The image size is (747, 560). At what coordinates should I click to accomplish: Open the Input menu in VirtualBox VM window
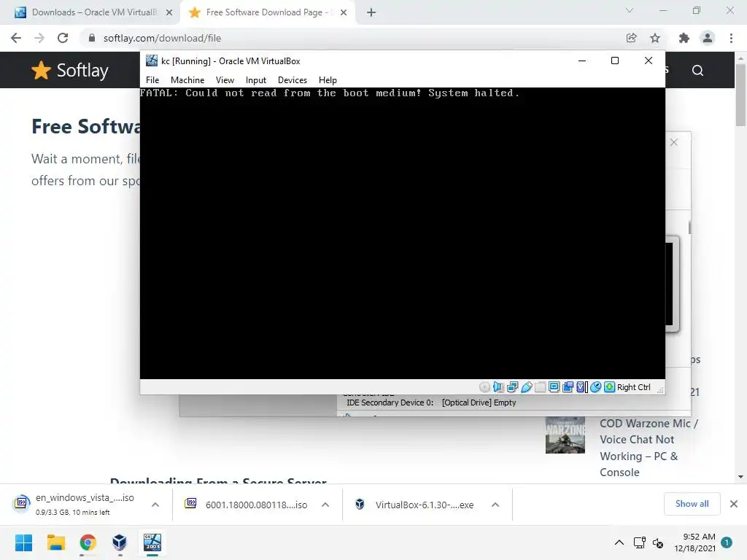coord(256,80)
